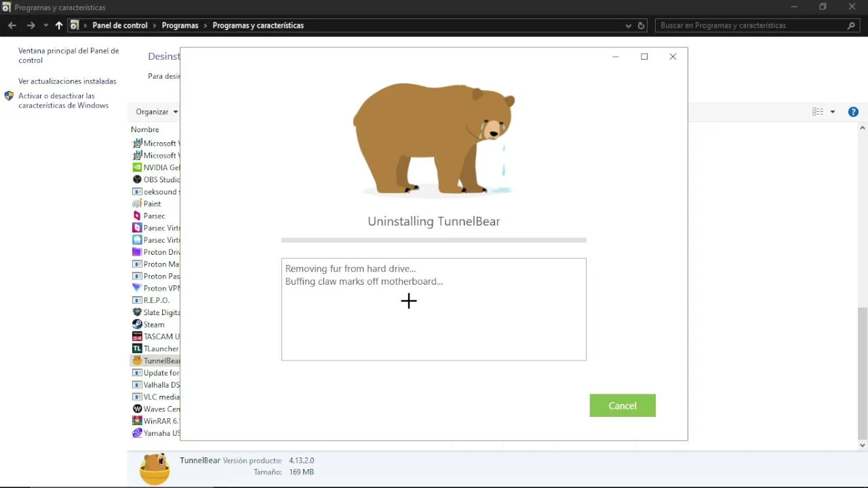868x488 pixels.
Task: Select OBS Studio in list
Action: (x=156, y=180)
